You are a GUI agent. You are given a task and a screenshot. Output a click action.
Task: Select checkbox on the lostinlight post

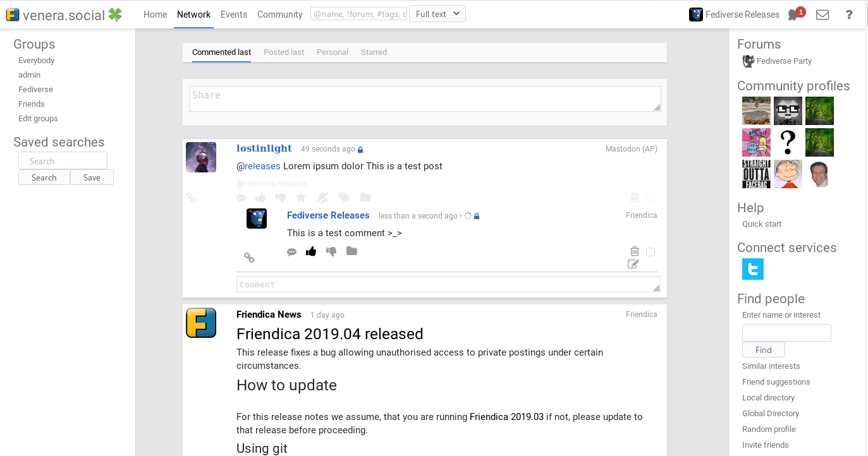pos(651,198)
